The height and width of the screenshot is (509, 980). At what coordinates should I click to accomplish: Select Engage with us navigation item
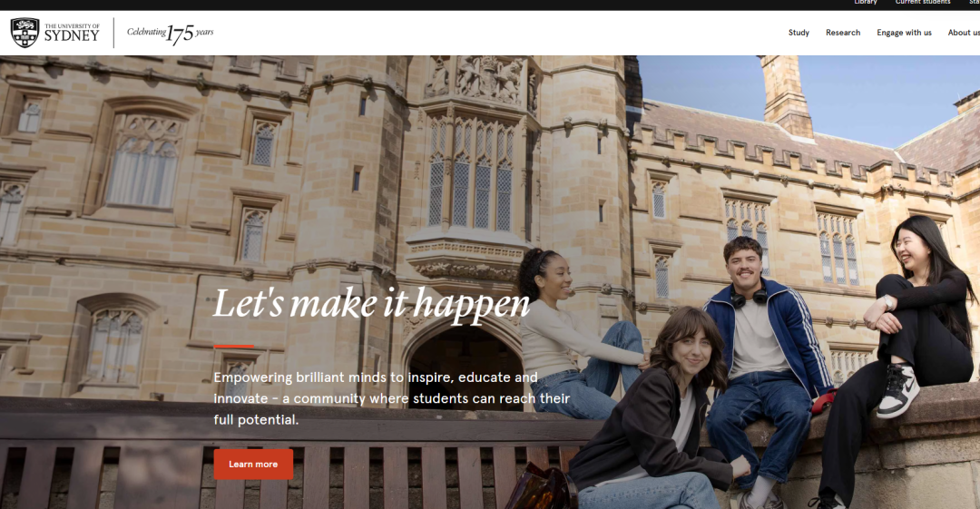(904, 33)
